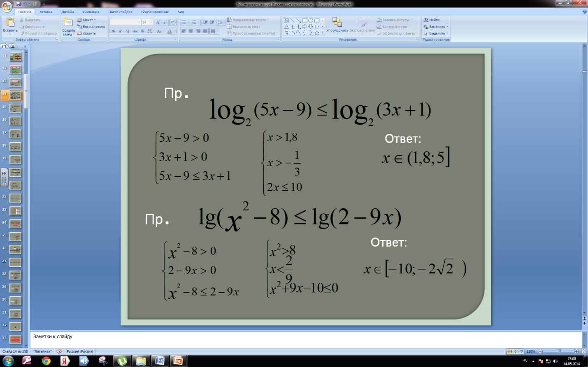
Task: Click Вырезать (Cut) in clipboard group
Action: (x=30, y=20)
